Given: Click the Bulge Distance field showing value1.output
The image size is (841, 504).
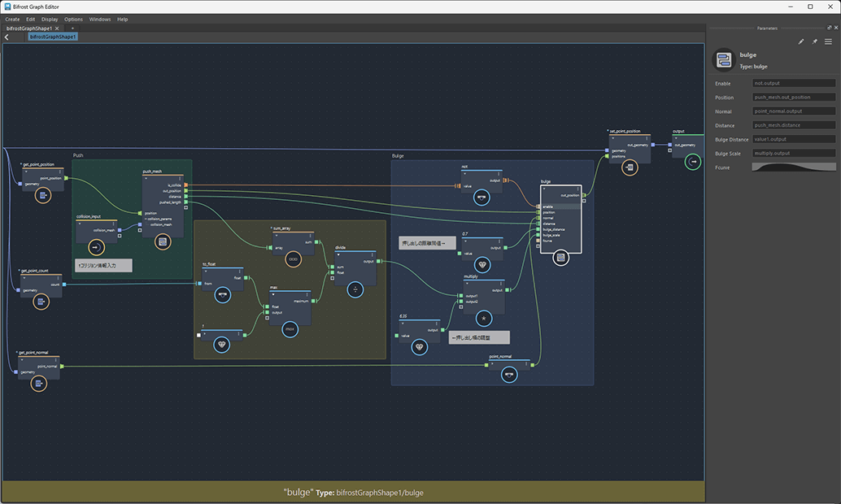Looking at the screenshot, I should [794, 139].
